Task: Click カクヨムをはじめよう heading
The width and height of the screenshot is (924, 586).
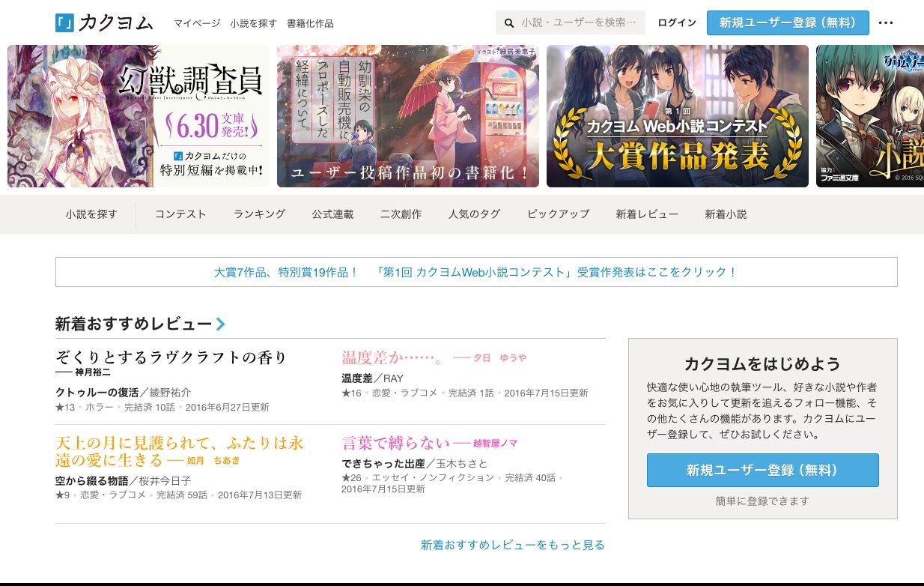Action: 762,364
